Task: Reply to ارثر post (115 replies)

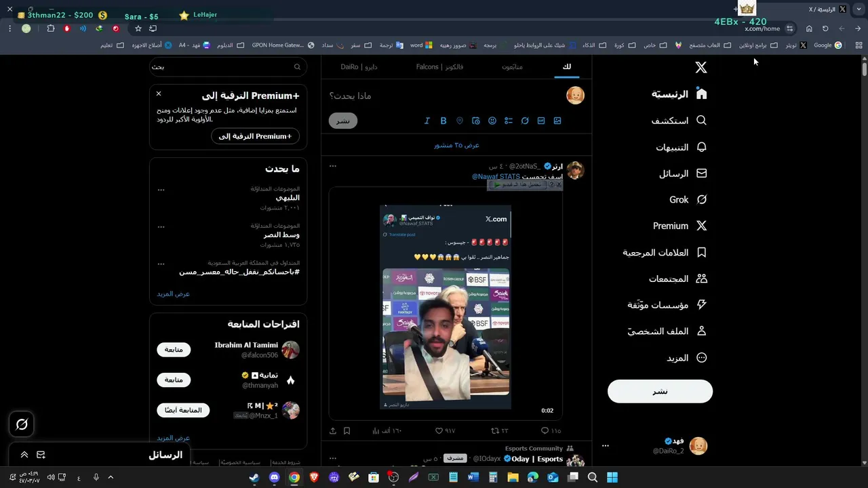Action: click(x=551, y=430)
